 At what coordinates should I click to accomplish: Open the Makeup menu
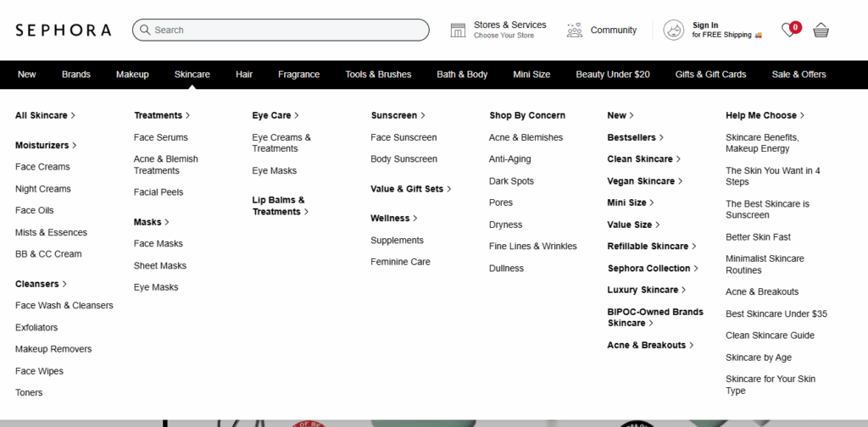coord(132,74)
